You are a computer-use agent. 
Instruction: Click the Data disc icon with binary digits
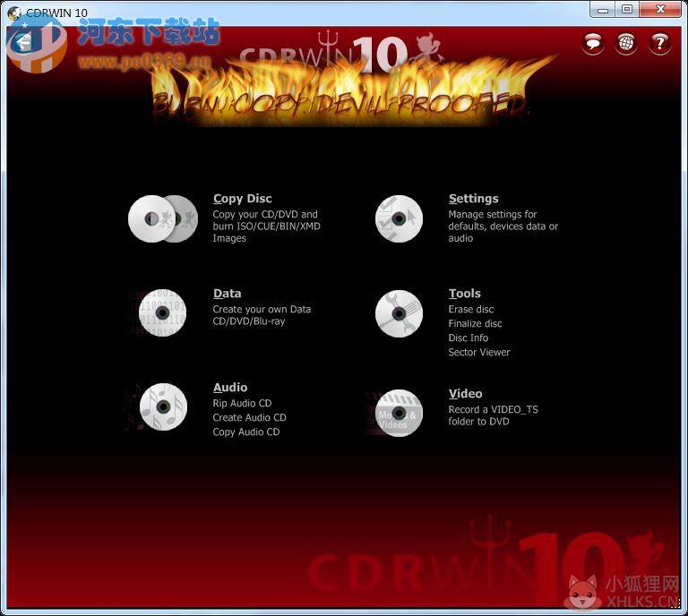tap(162, 312)
